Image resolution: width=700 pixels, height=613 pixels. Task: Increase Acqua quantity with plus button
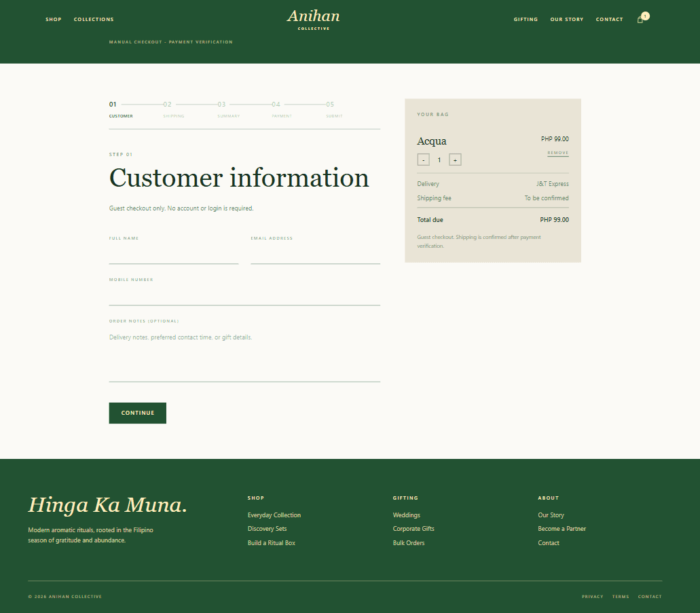[x=455, y=160]
